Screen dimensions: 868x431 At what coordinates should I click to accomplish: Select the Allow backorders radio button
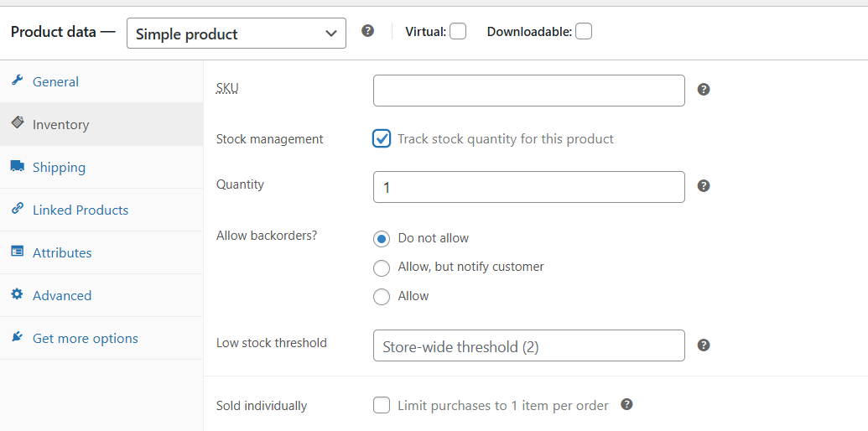(x=382, y=297)
